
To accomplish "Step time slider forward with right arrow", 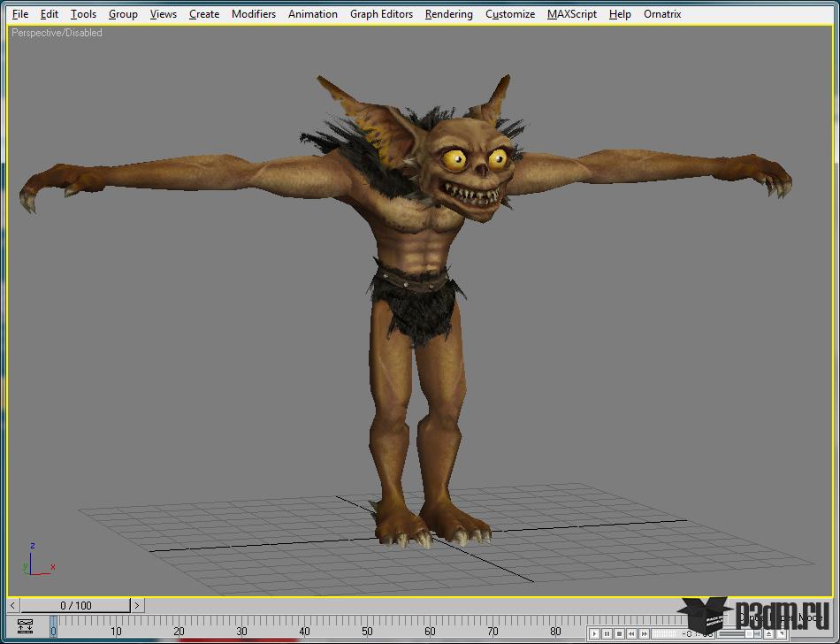I will click(x=137, y=605).
